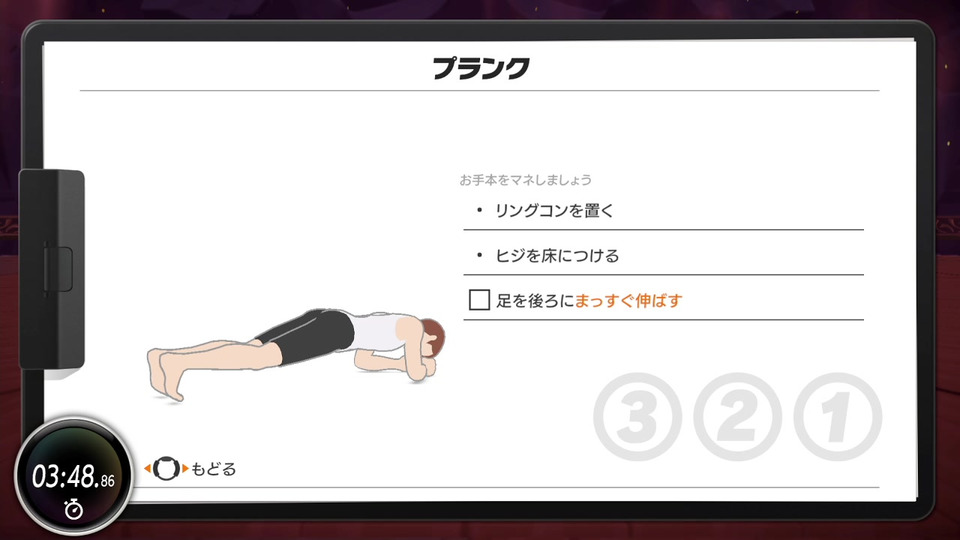Image resolution: width=960 pixels, height=540 pixels.
Task: Click the お手本をマネしましょう hint text
Action: (x=525, y=180)
